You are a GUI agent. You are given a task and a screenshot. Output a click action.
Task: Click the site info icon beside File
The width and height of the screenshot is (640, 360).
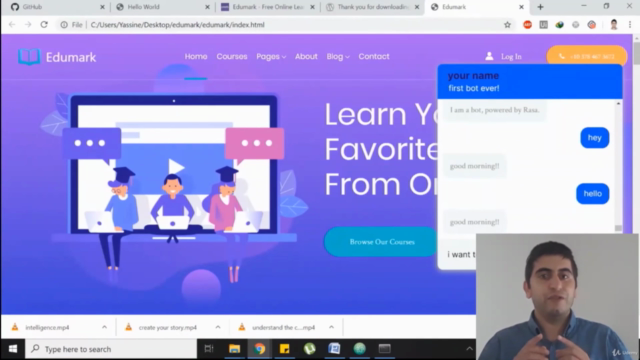tap(64, 25)
